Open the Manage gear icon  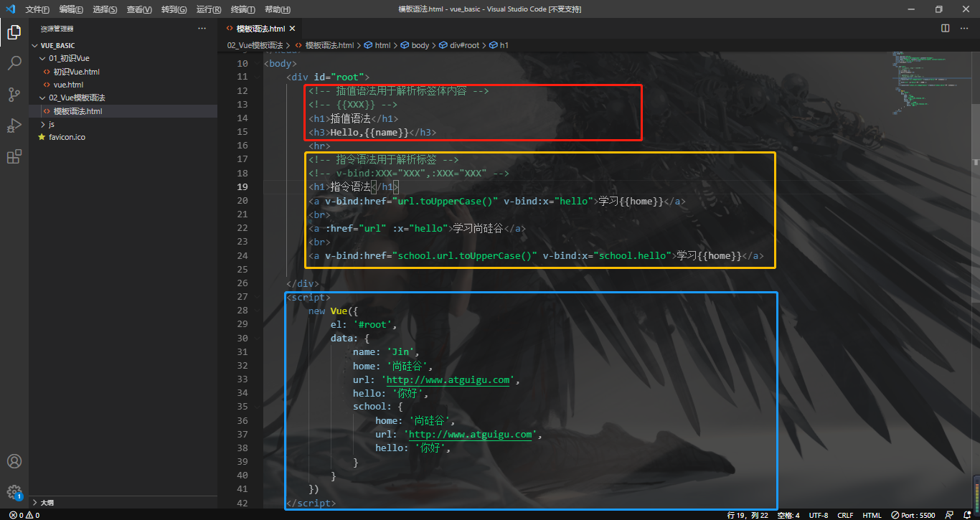14,492
